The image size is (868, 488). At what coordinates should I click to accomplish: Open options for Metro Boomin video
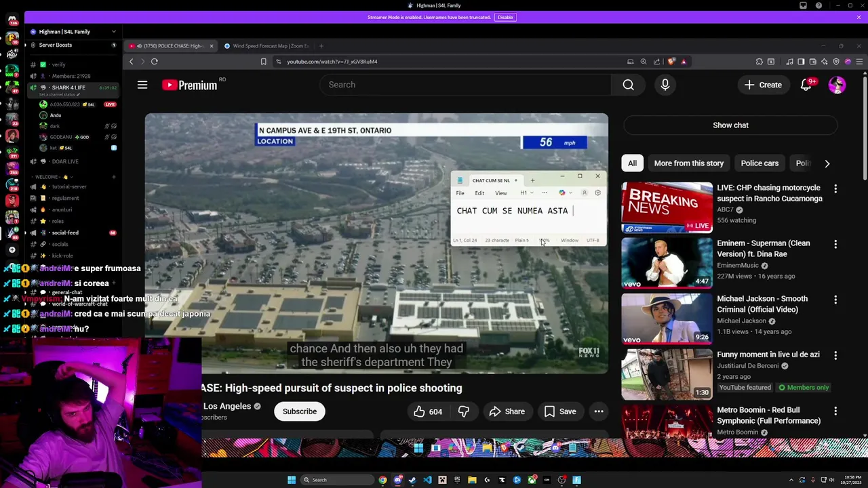tap(835, 411)
